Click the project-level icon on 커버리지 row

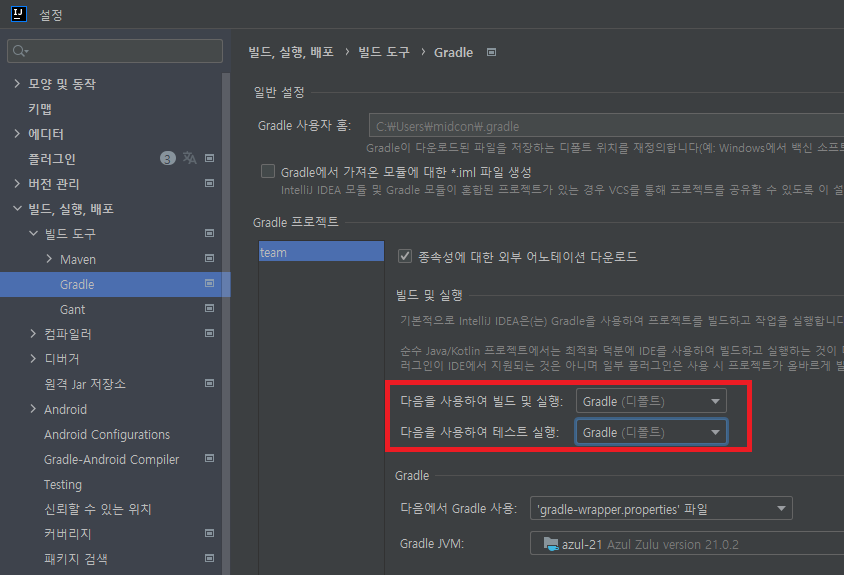click(210, 534)
